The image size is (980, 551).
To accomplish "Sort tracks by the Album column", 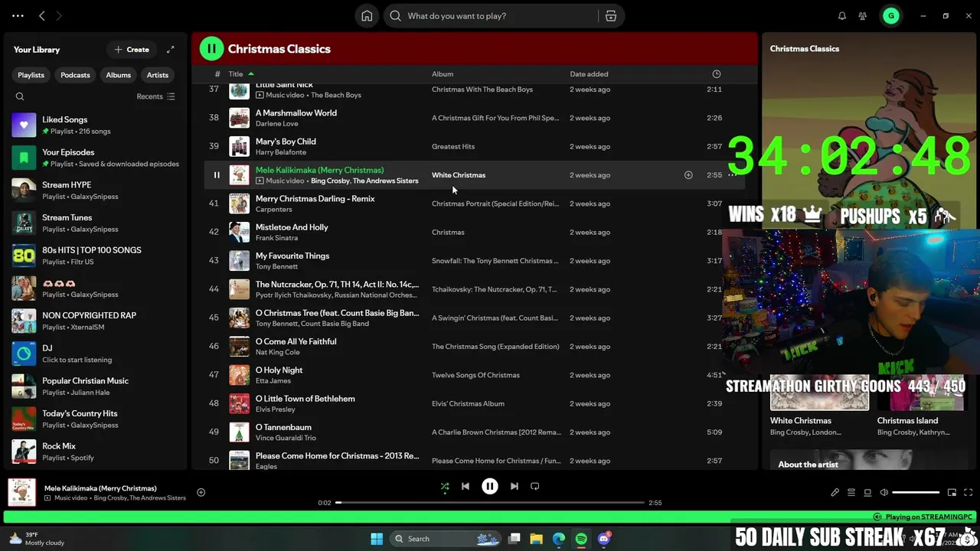I will [443, 74].
